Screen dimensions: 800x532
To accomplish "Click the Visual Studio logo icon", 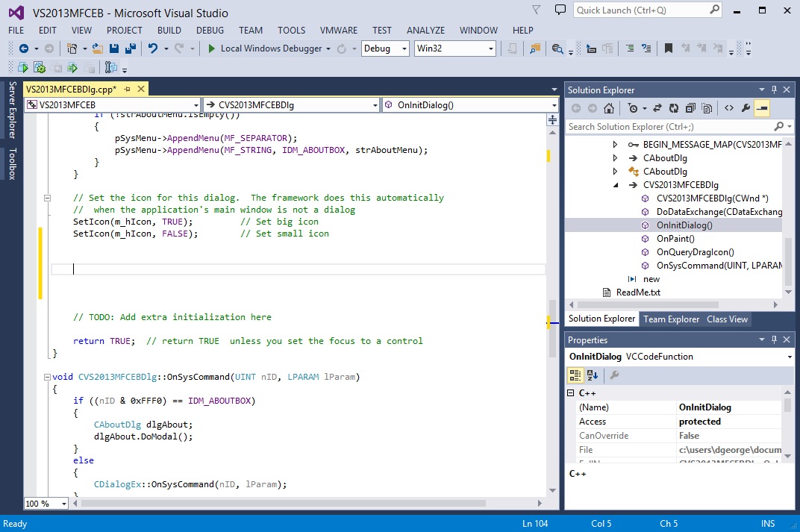I will point(16,13).
